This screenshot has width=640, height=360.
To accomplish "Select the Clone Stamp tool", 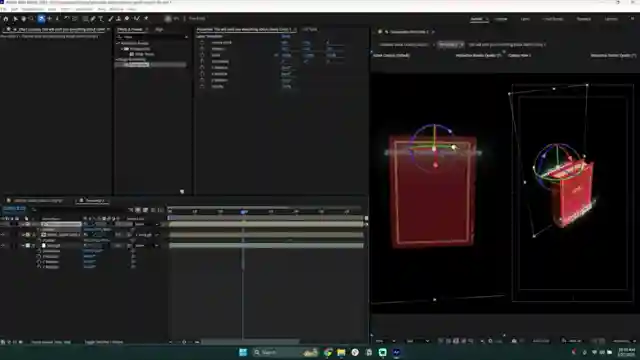I will click(118, 19).
